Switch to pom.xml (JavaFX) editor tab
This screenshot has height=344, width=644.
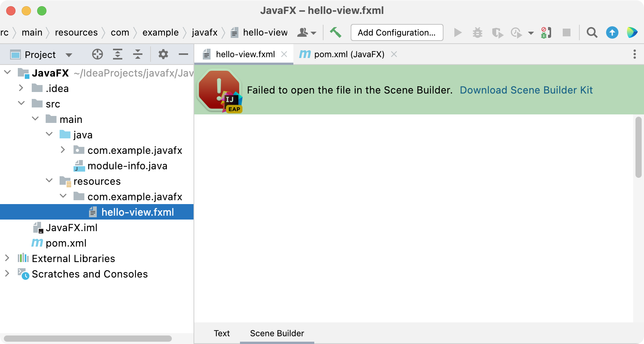point(349,54)
